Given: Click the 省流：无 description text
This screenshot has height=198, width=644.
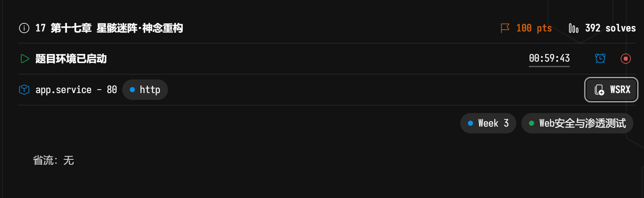Looking at the screenshot, I should pyautogui.click(x=53, y=160).
